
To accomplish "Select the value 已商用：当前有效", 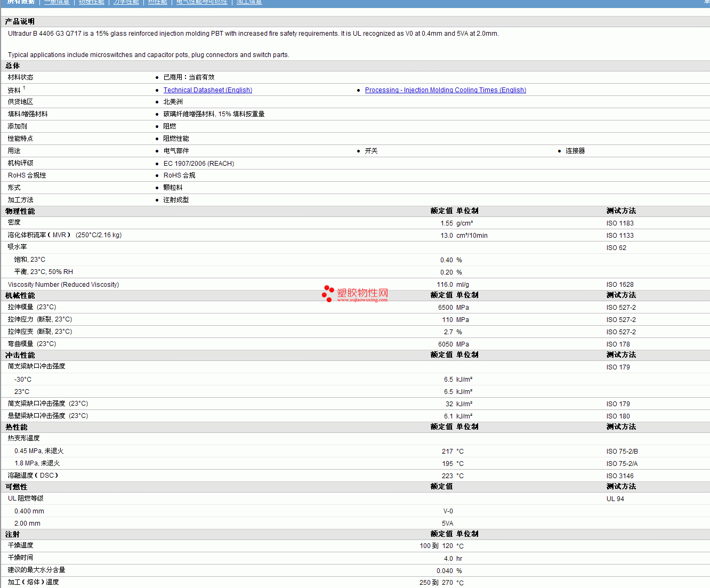I will point(189,77).
